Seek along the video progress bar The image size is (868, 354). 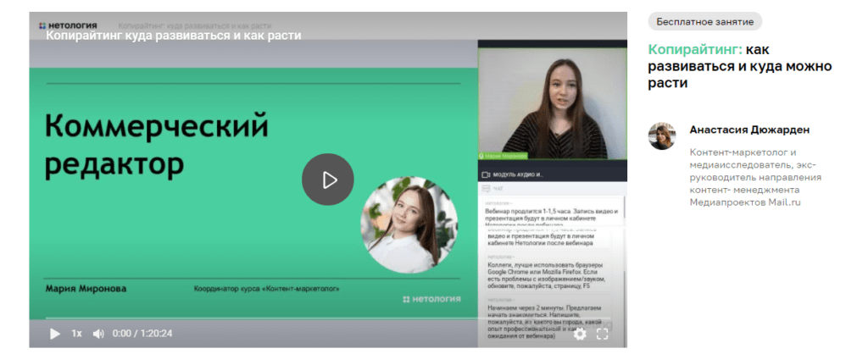point(328,318)
